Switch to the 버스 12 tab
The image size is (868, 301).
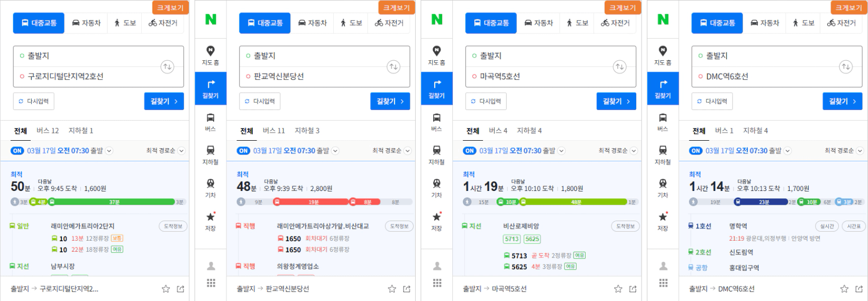(x=48, y=131)
